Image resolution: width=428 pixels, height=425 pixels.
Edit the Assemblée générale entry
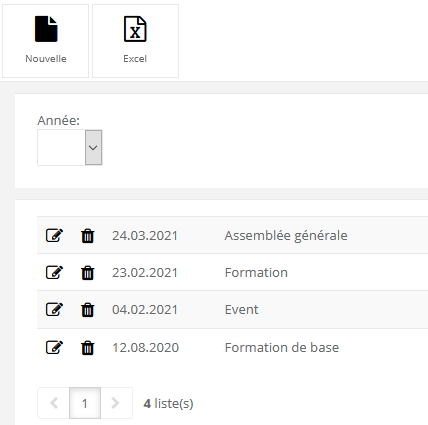pyautogui.click(x=54, y=235)
